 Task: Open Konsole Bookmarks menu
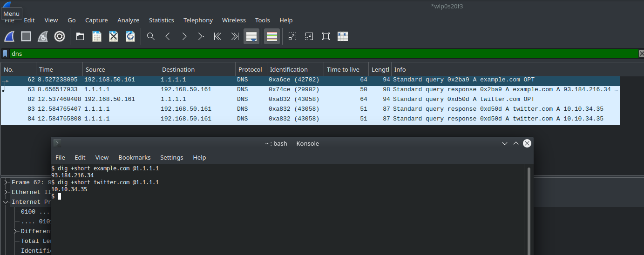tap(135, 157)
